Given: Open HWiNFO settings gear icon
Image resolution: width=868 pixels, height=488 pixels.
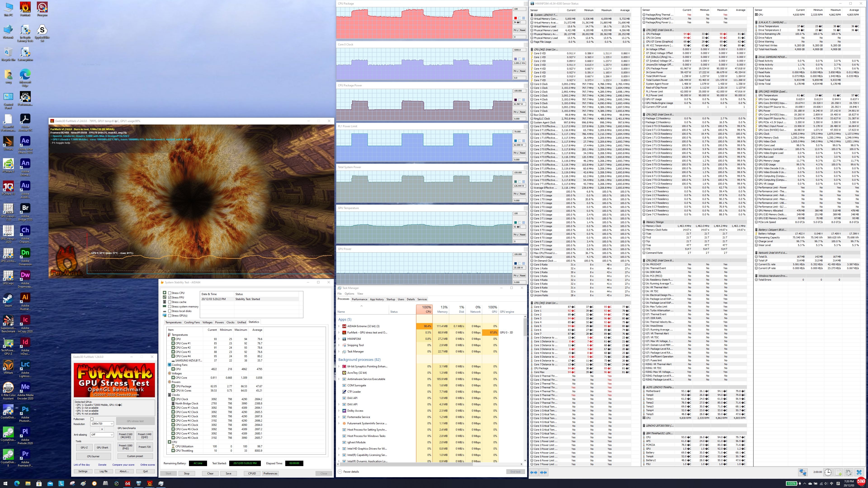Looking at the screenshot, I should (849, 472).
